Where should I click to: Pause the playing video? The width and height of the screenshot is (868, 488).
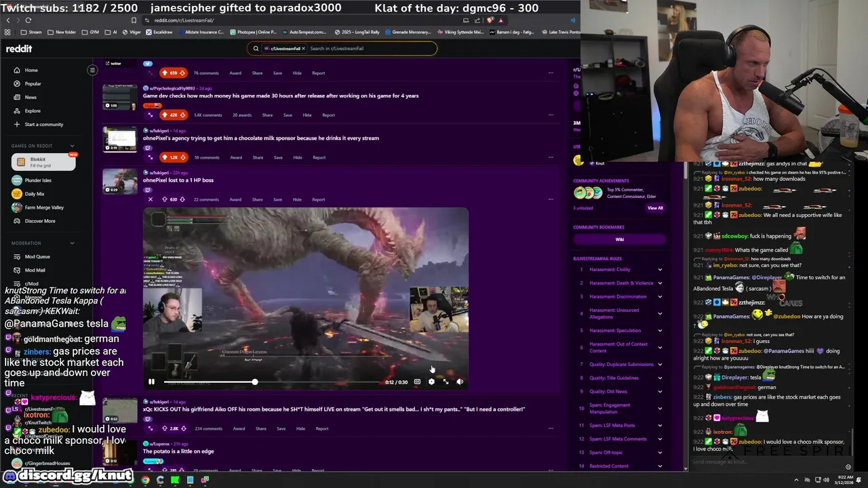[x=151, y=382]
